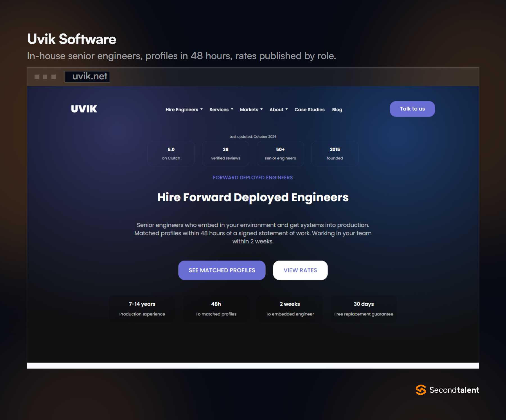
Task: Select the 2015 founded card
Action: [x=335, y=153]
